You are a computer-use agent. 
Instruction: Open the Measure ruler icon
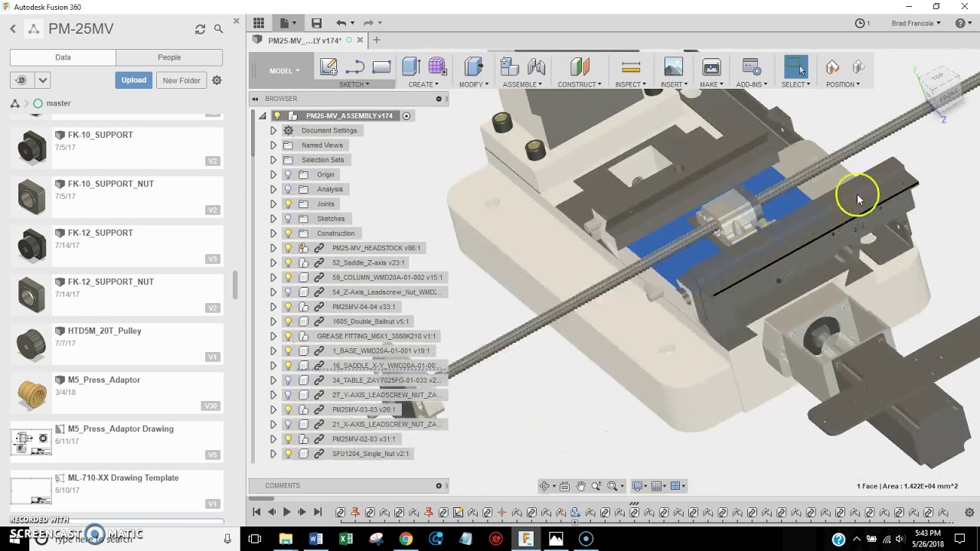pyautogui.click(x=631, y=67)
